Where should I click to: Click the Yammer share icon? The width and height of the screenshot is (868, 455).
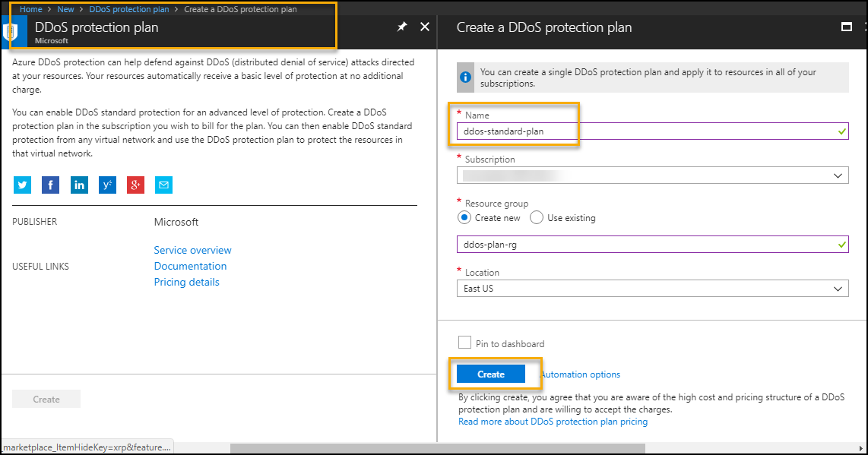[107, 185]
